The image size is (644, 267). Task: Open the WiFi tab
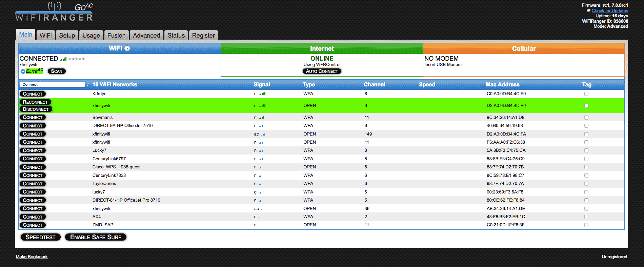(46, 35)
